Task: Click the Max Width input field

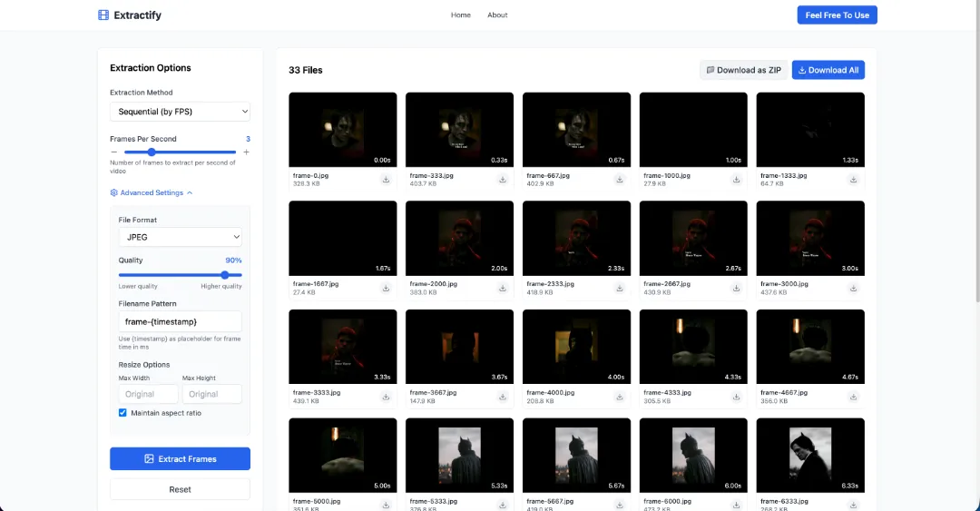Action: click(148, 394)
